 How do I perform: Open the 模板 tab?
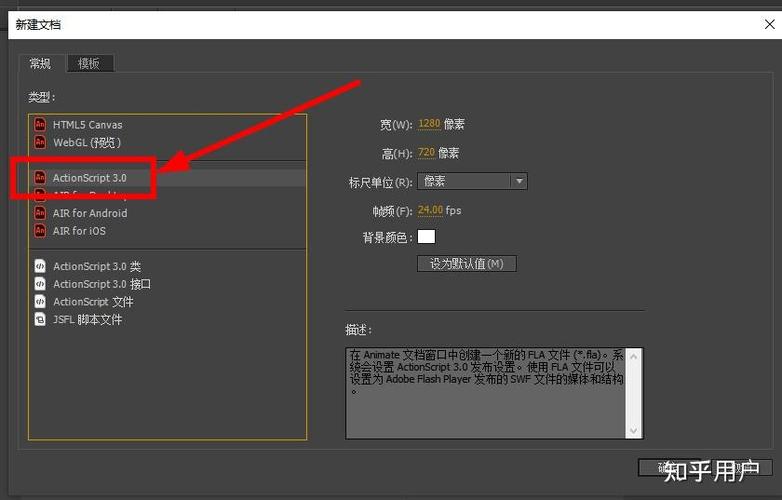(89, 63)
